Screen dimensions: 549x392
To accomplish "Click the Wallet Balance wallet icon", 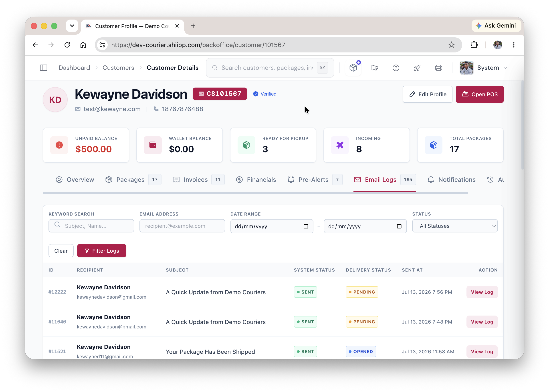I will point(153,145).
